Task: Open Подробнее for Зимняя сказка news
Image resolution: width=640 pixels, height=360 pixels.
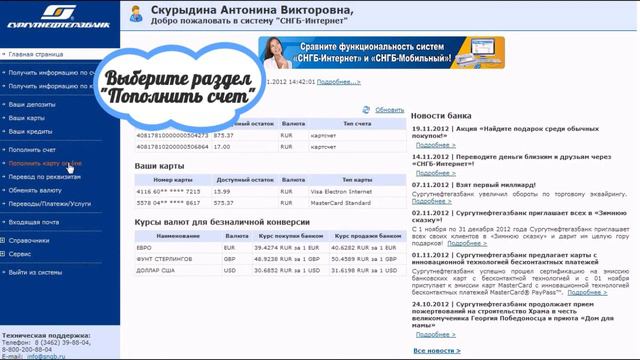Action: click(467, 243)
